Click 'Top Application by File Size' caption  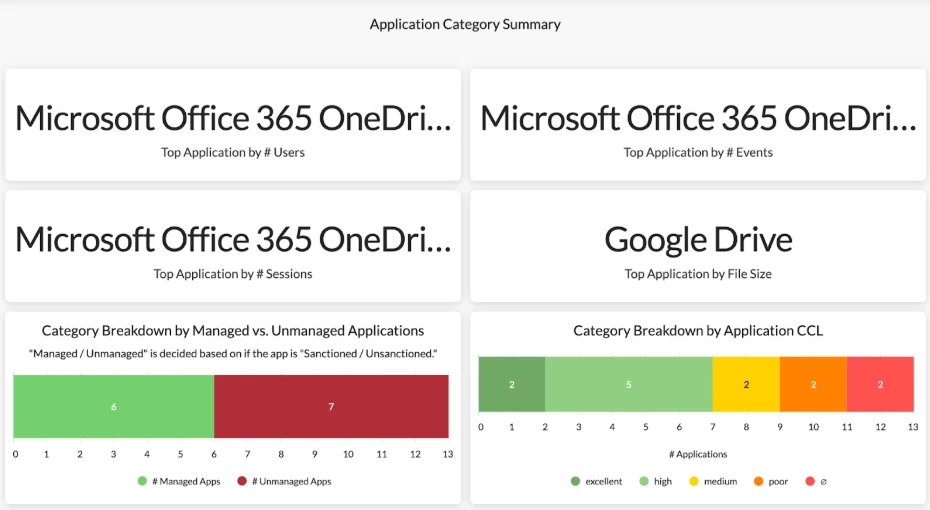[x=698, y=274]
